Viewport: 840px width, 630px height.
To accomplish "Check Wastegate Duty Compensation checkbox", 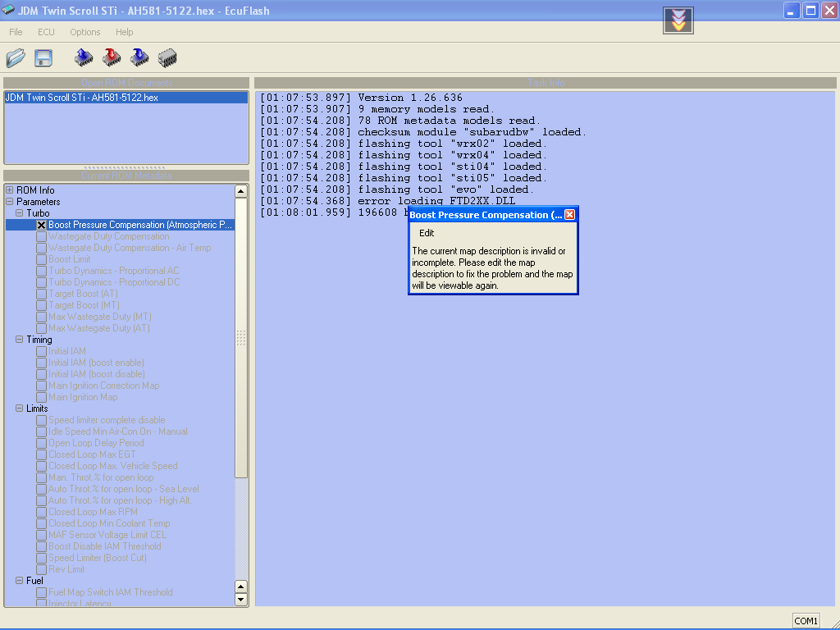I will pyautogui.click(x=41, y=237).
